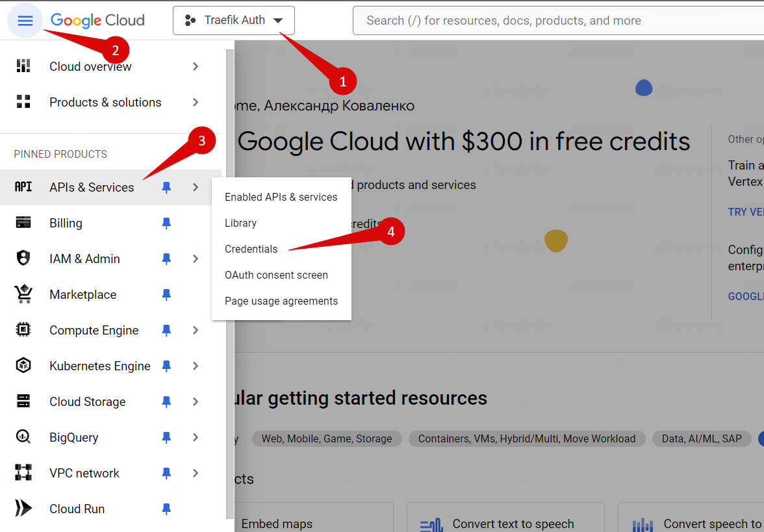Click the BigQuery magnifier icon

click(x=23, y=437)
